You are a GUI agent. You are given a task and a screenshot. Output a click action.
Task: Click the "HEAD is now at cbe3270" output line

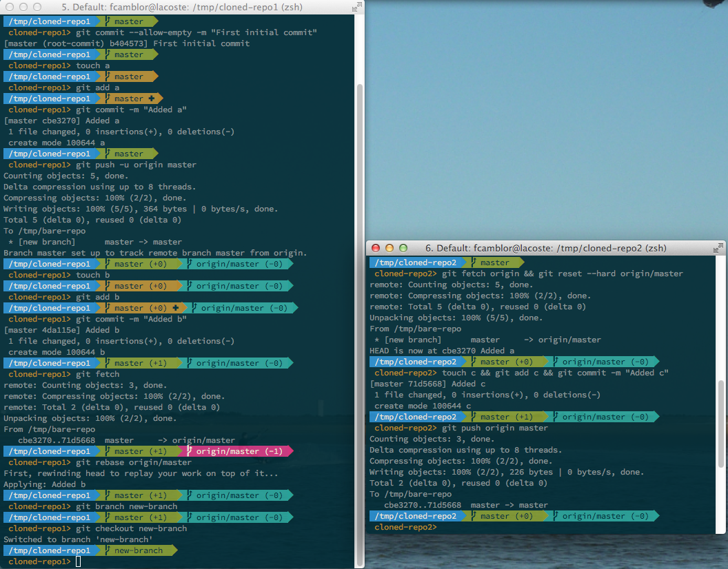(x=442, y=351)
